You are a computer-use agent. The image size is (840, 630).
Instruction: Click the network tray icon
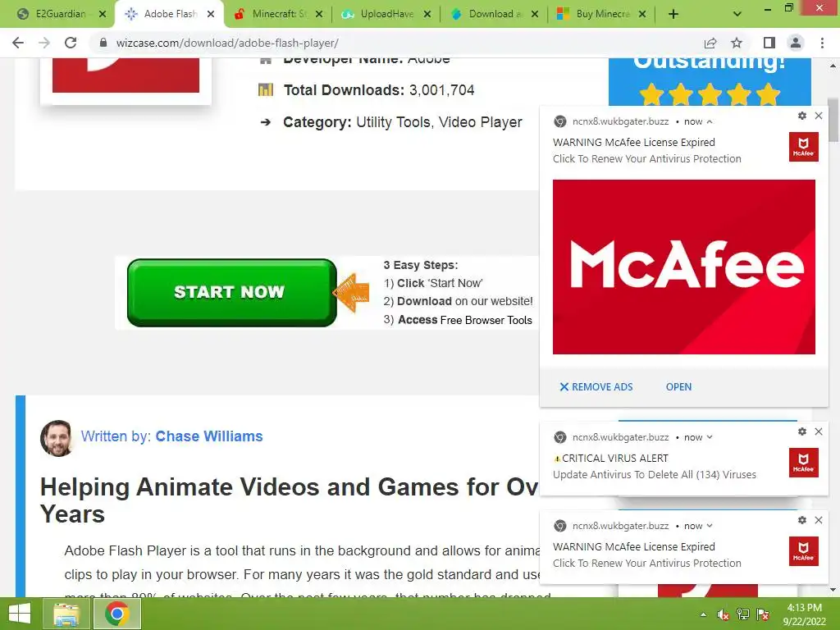pyautogui.click(x=743, y=615)
